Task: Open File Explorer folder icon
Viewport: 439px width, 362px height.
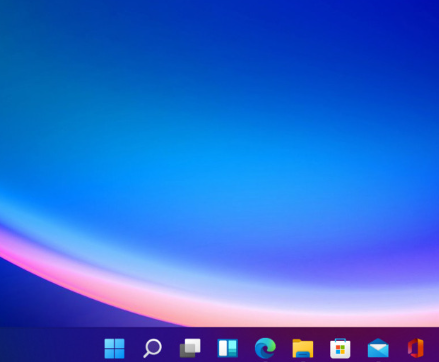Action: point(303,348)
